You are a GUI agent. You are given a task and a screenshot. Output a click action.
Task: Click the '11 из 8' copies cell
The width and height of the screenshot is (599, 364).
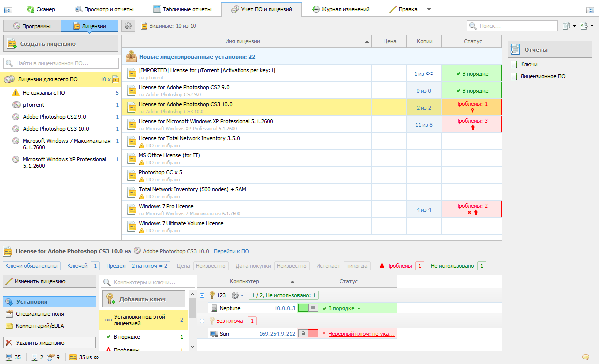424,125
